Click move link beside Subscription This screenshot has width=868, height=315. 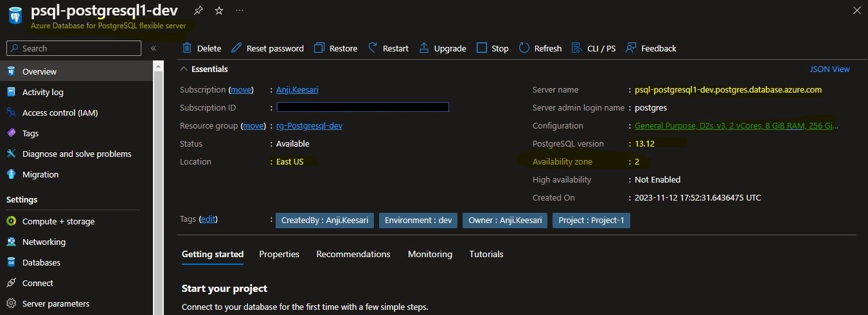[x=241, y=89]
